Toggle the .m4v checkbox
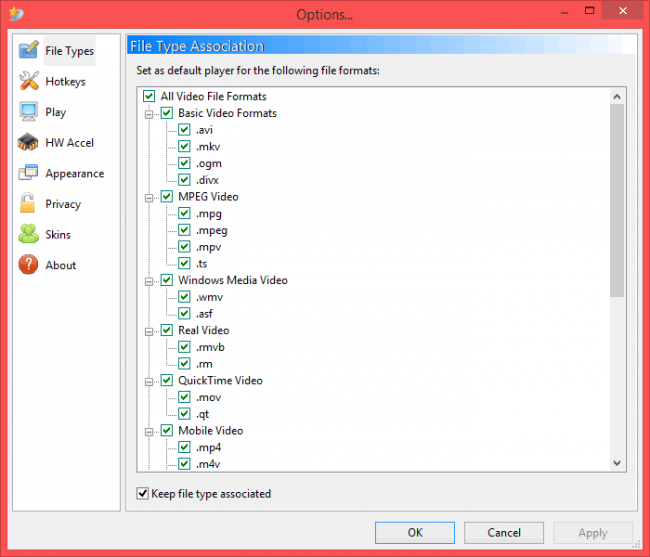Viewport: 650px width, 557px height. coord(184,464)
